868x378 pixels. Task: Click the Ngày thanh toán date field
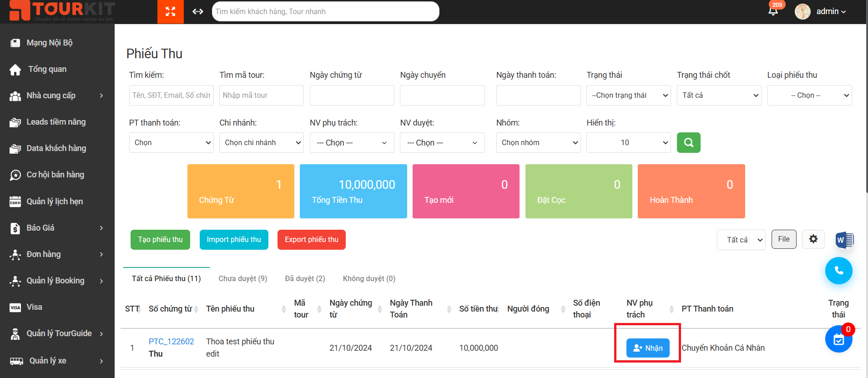[539, 96]
